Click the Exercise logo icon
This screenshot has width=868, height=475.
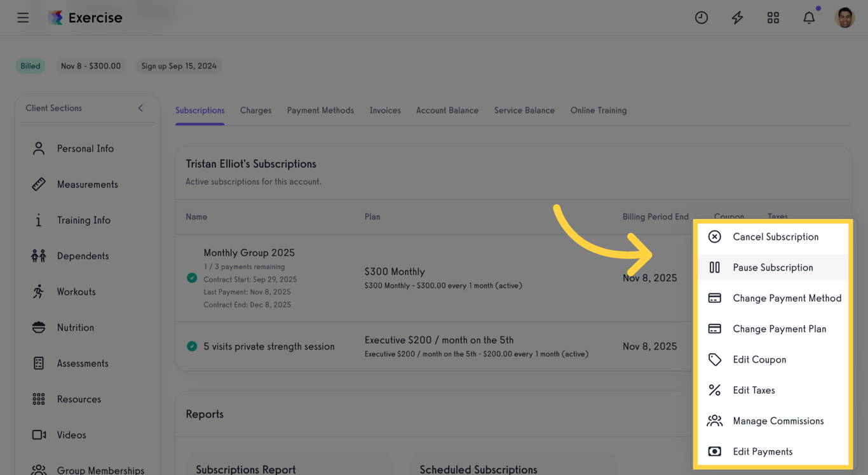(x=56, y=18)
